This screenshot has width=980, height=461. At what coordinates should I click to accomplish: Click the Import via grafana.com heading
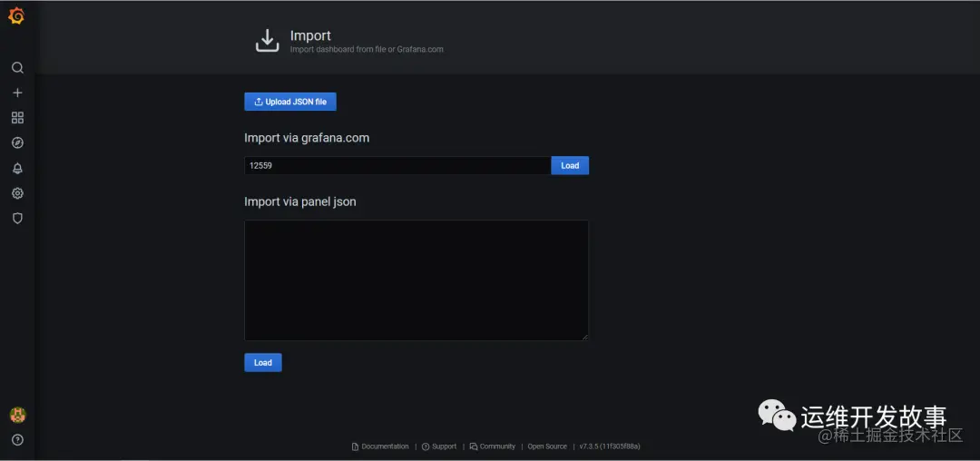pyautogui.click(x=307, y=138)
